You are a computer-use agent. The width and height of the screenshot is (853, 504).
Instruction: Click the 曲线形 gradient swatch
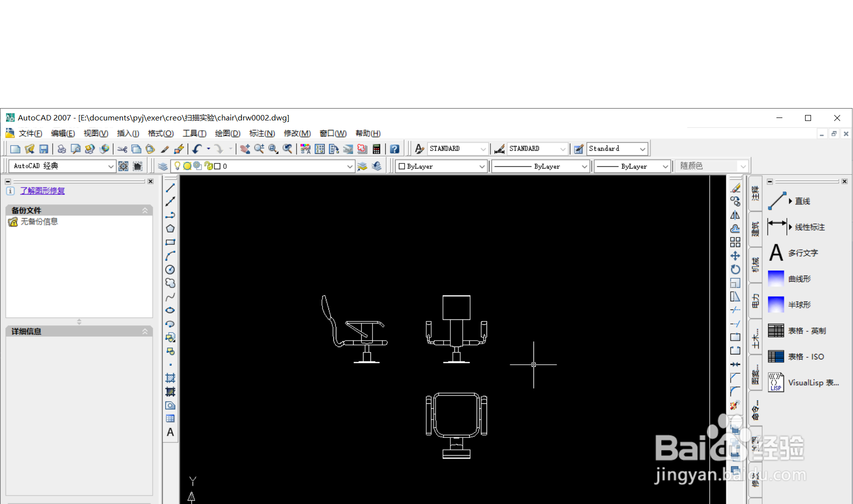click(776, 279)
